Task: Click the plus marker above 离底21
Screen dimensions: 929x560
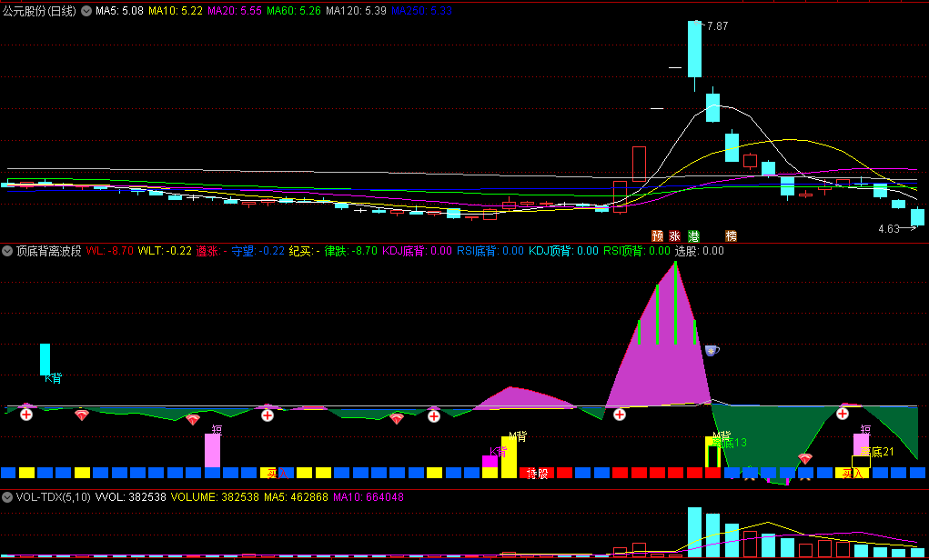Action: pos(843,414)
